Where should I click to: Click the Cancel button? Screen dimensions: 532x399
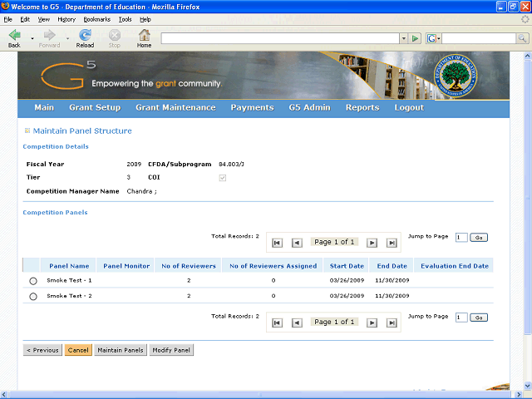click(78, 350)
